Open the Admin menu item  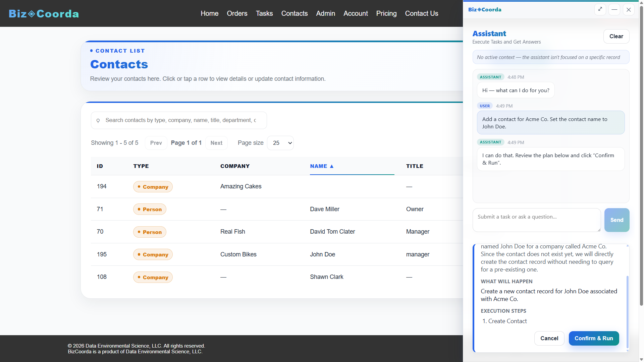(x=326, y=13)
